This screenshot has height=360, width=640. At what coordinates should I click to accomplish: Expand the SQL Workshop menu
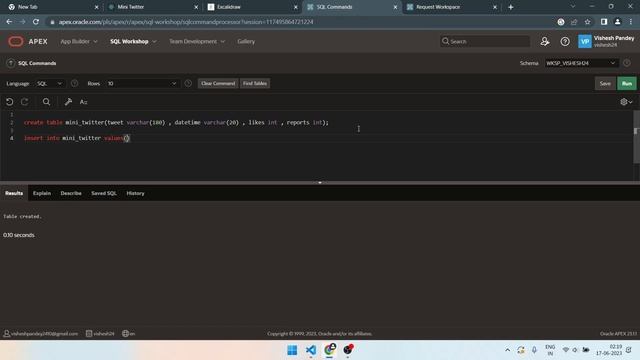(x=133, y=41)
